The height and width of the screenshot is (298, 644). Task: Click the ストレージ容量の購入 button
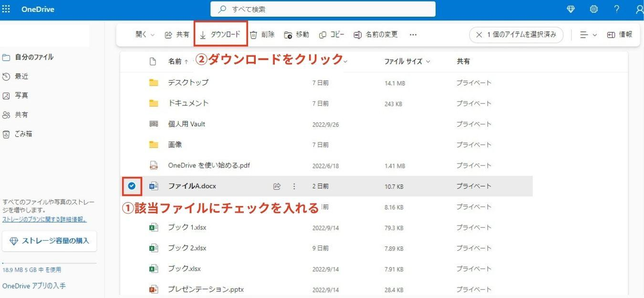[50, 241]
